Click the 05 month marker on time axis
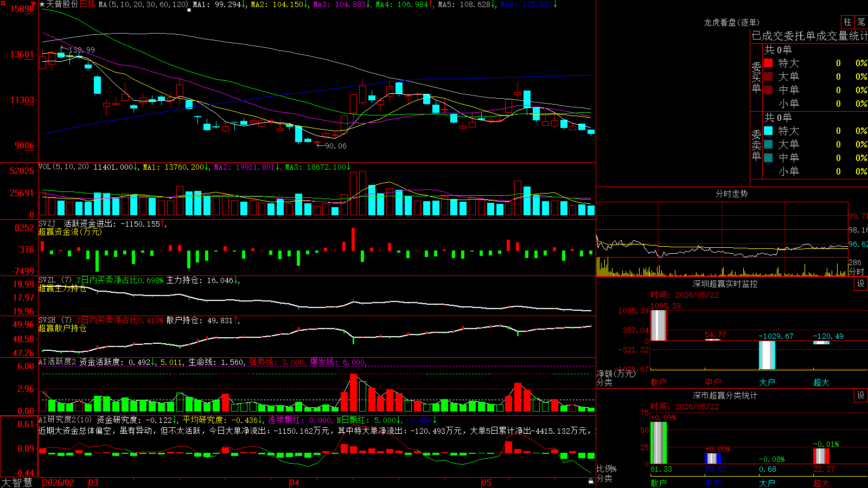Image resolution: width=868 pixels, height=488 pixels. (487, 483)
